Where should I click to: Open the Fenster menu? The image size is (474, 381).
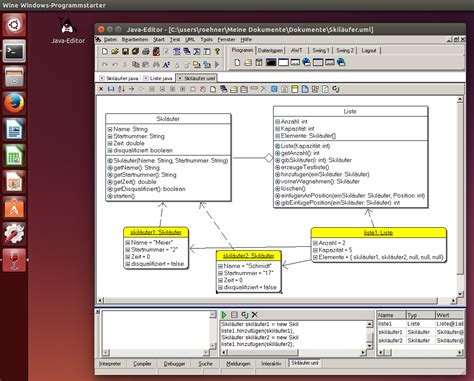[x=226, y=40]
